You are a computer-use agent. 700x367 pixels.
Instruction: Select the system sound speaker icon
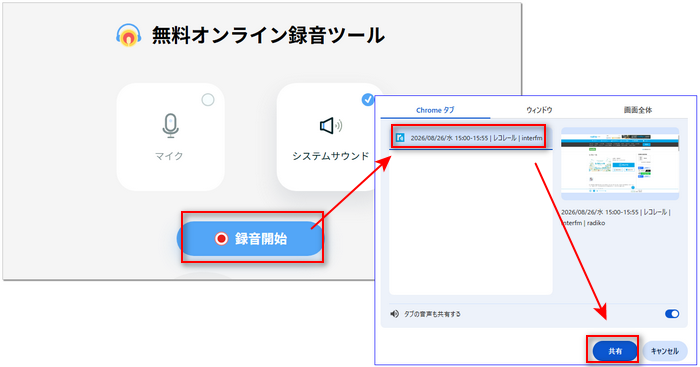tap(331, 126)
